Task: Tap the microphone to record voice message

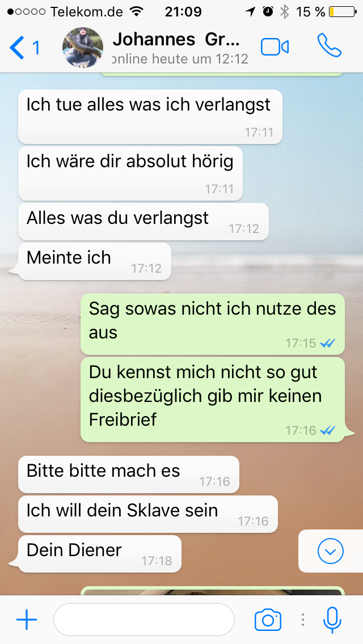Action: click(332, 620)
